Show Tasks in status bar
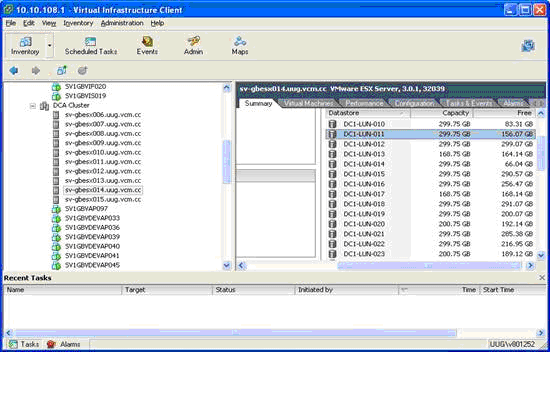Image resolution: width=550 pixels, height=410 pixels. [24, 344]
